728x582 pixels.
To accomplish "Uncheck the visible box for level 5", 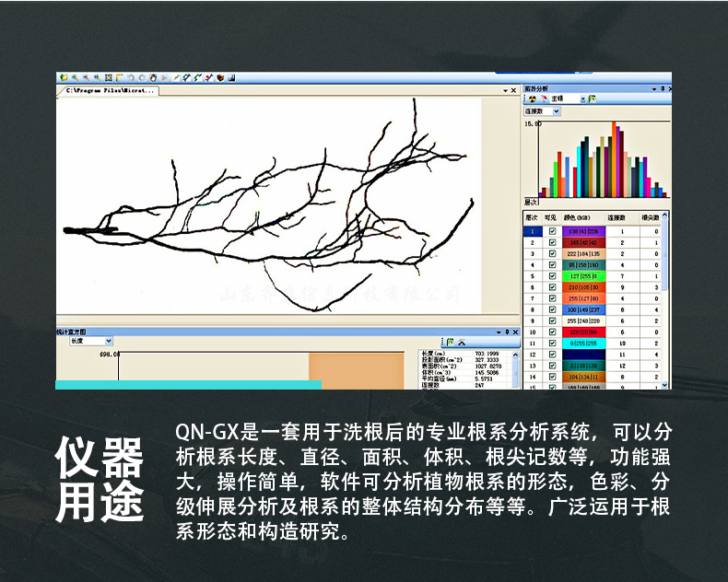I will point(552,275).
